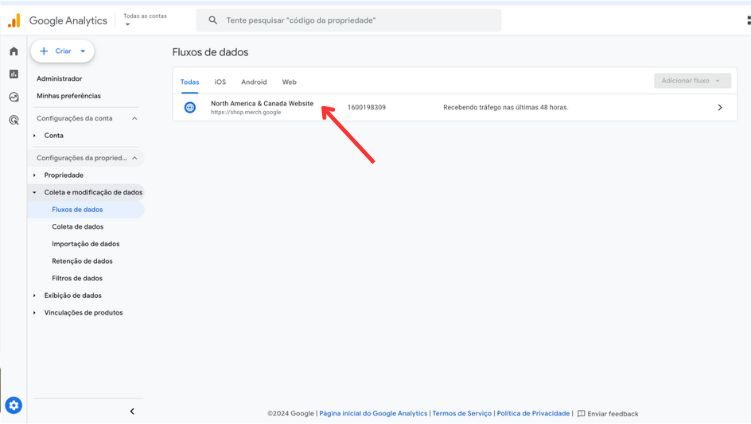Collapse Coleta e modificação de dados
The image size is (751, 424).
pos(34,193)
